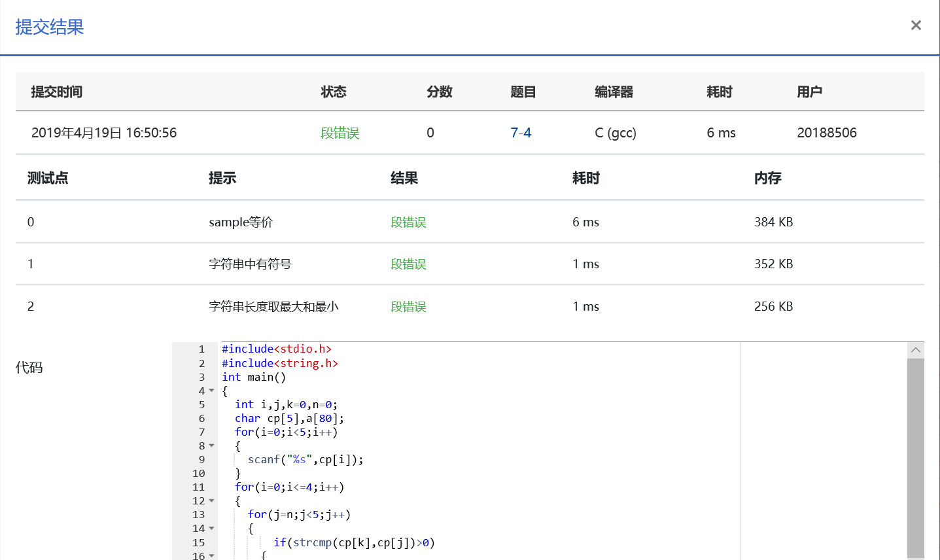Click the 题目 column header
This screenshot has height=560, width=940.
[523, 92]
